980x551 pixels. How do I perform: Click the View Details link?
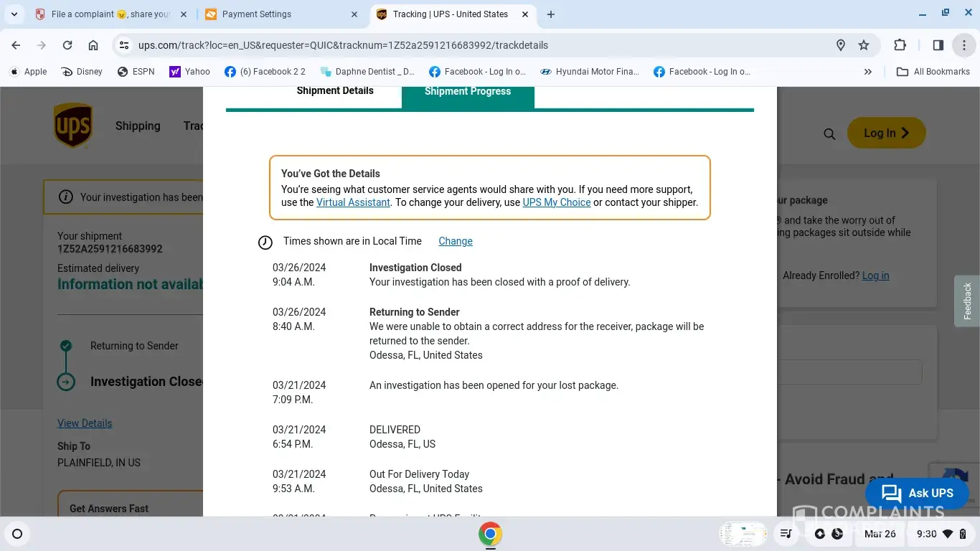click(x=85, y=423)
